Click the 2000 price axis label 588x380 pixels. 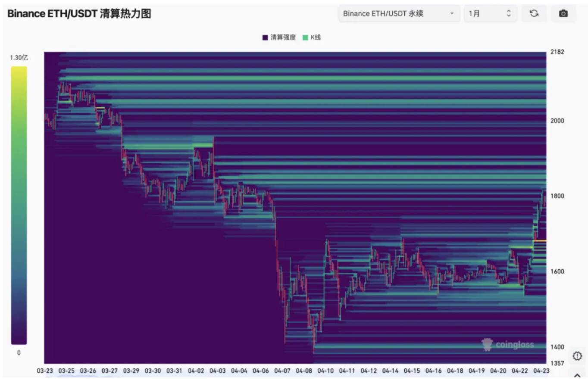coord(557,121)
